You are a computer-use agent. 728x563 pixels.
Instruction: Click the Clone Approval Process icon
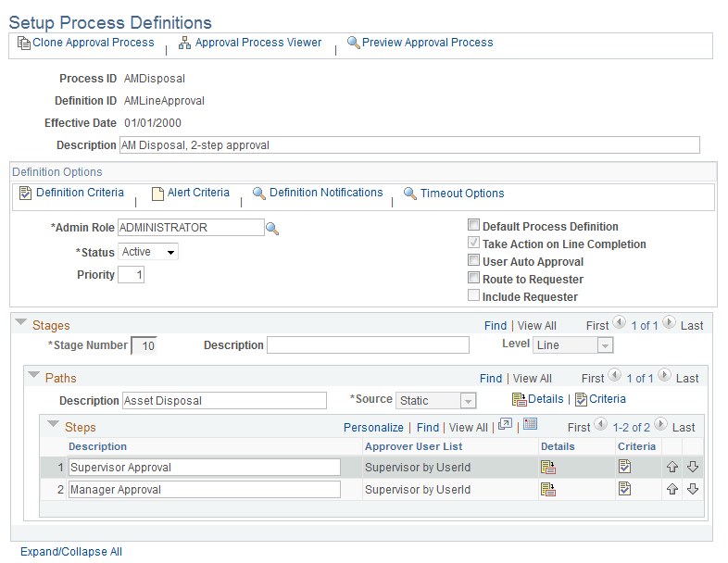pyautogui.click(x=24, y=43)
